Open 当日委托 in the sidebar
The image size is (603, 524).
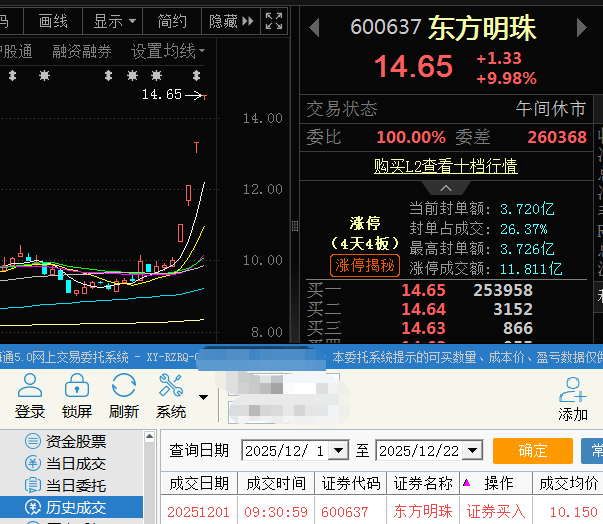pyautogui.click(x=76, y=486)
